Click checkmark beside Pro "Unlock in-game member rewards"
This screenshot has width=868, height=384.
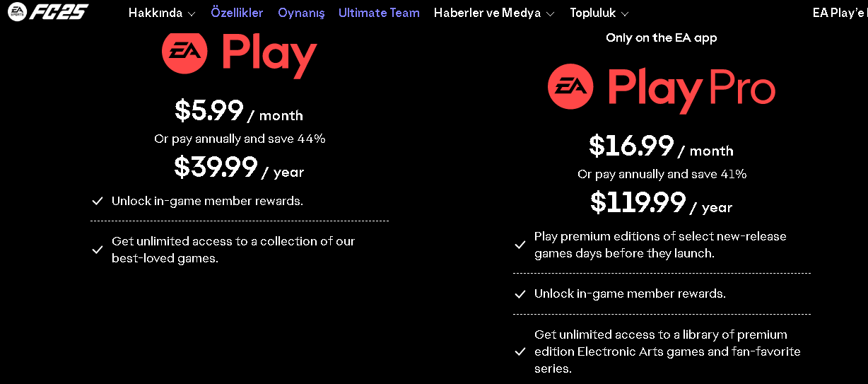520,294
